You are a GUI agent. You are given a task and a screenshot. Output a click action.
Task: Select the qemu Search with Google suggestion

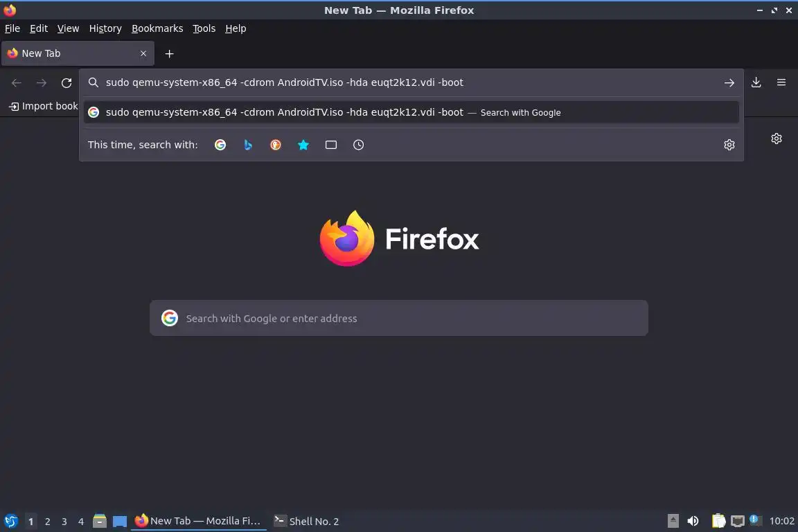(x=411, y=112)
